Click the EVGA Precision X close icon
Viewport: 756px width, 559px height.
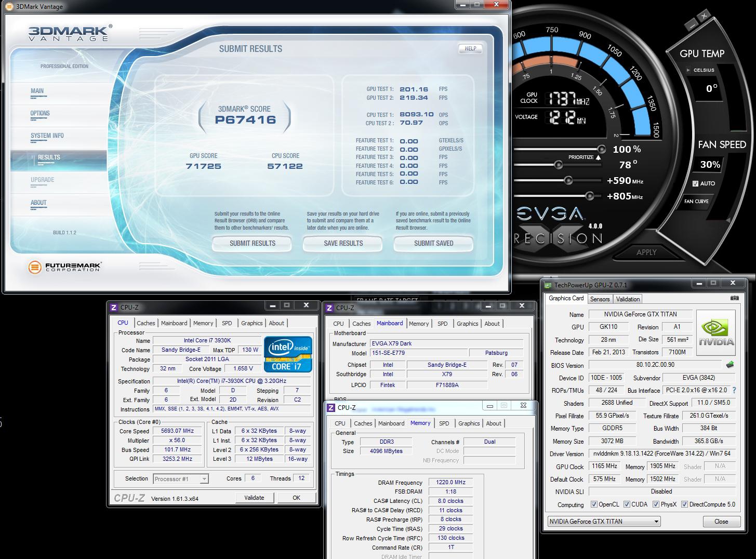[704, 16]
